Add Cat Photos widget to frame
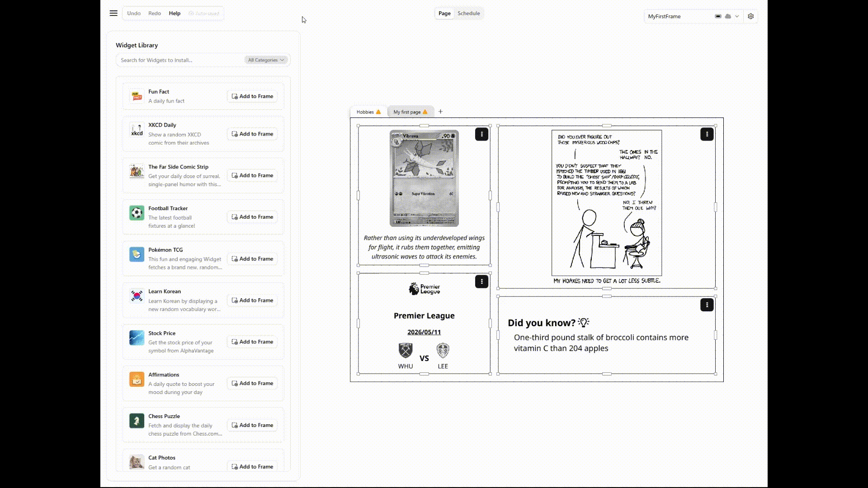The height and width of the screenshot is (488, 868). [252, 467]
